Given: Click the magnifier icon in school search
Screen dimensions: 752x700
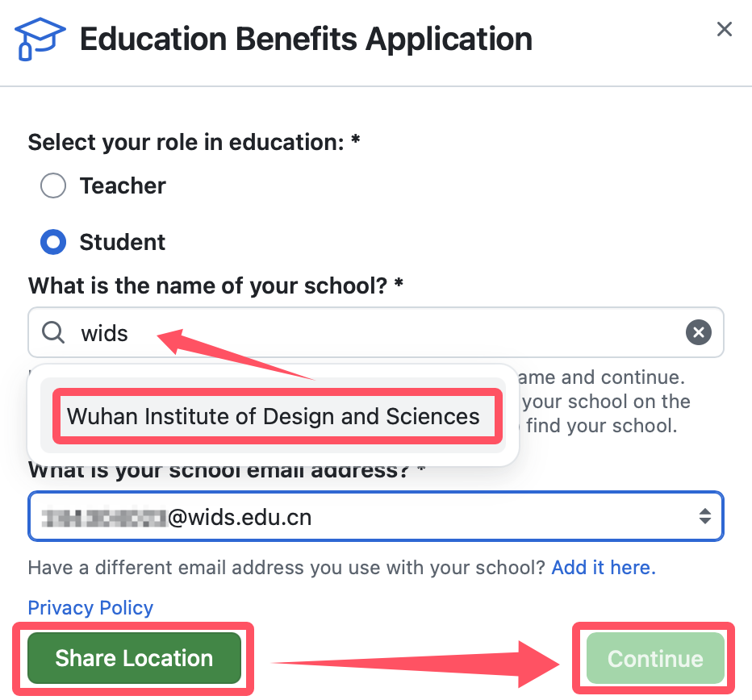Looking at the screenshot, I should 53,332.
